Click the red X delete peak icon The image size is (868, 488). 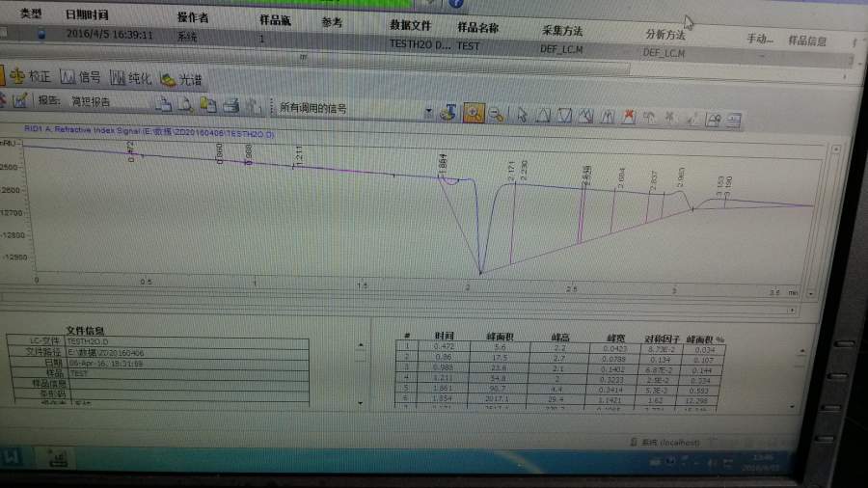pos(629,117)
